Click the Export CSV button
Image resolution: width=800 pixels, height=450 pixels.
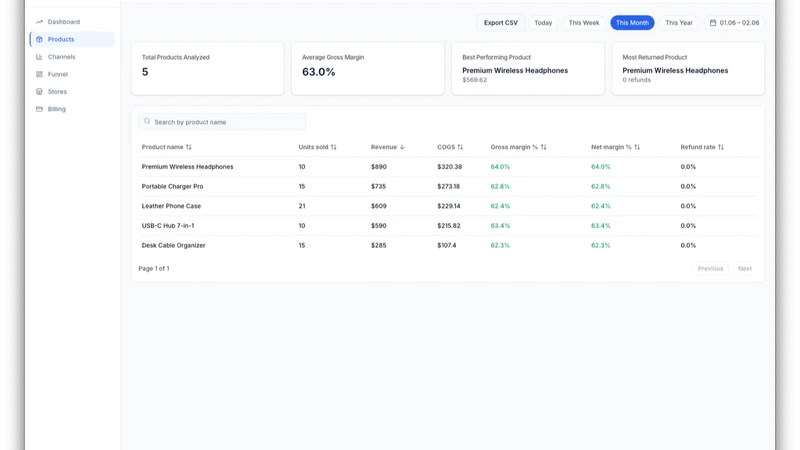coord(501,22)
